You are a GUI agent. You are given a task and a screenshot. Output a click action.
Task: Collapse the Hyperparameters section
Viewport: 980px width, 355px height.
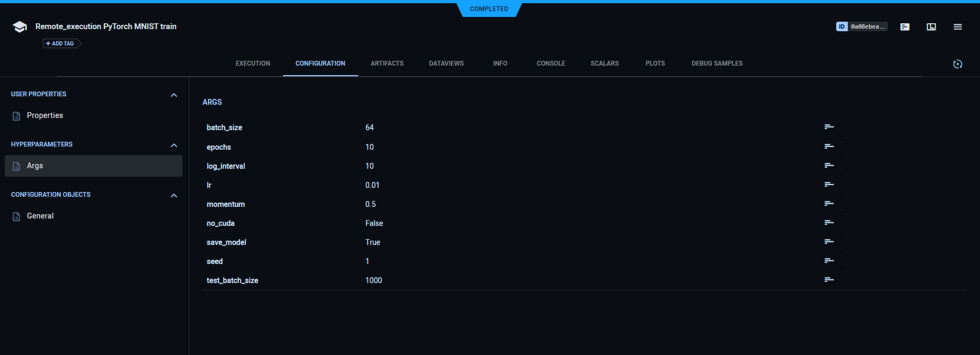tap(174, 145)
